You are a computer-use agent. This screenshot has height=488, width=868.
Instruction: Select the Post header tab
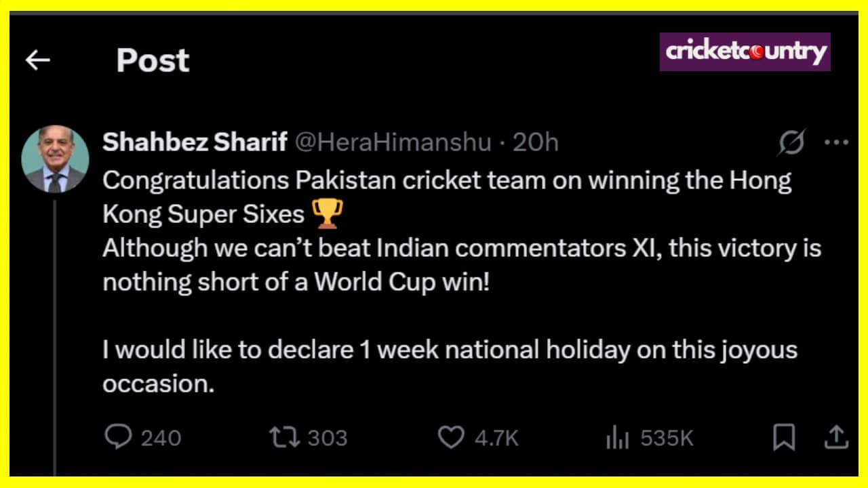pos(153,60)
